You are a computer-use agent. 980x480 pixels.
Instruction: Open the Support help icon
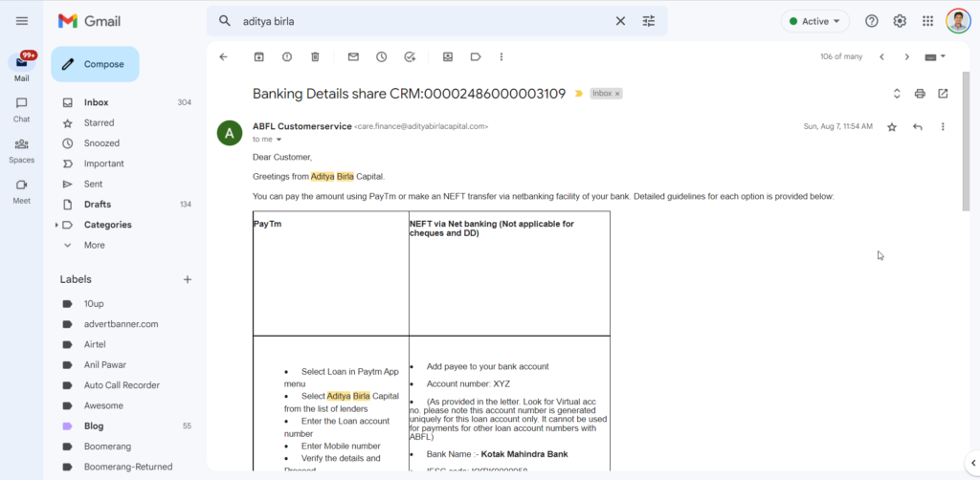tap(871, 21)
